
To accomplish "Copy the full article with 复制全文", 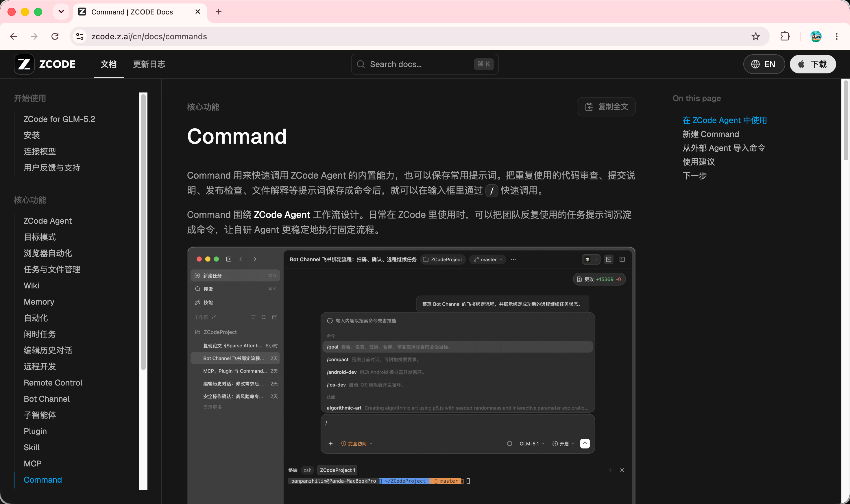I will pos(606,107).
